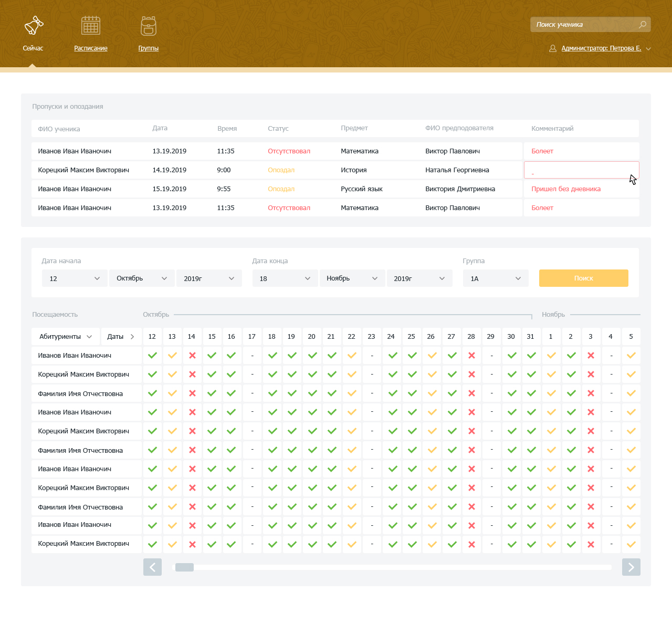Click Опоздал status in the История row
The height and width of the screenshot is (623, 672).
pos(281,170)
